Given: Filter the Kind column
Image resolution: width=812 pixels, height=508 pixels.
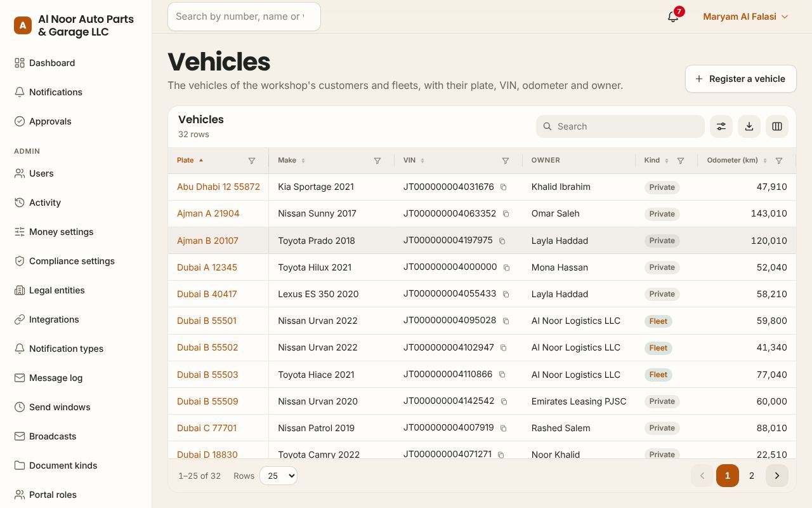Looking at the screenshot, I should click(x=681, y=161).
